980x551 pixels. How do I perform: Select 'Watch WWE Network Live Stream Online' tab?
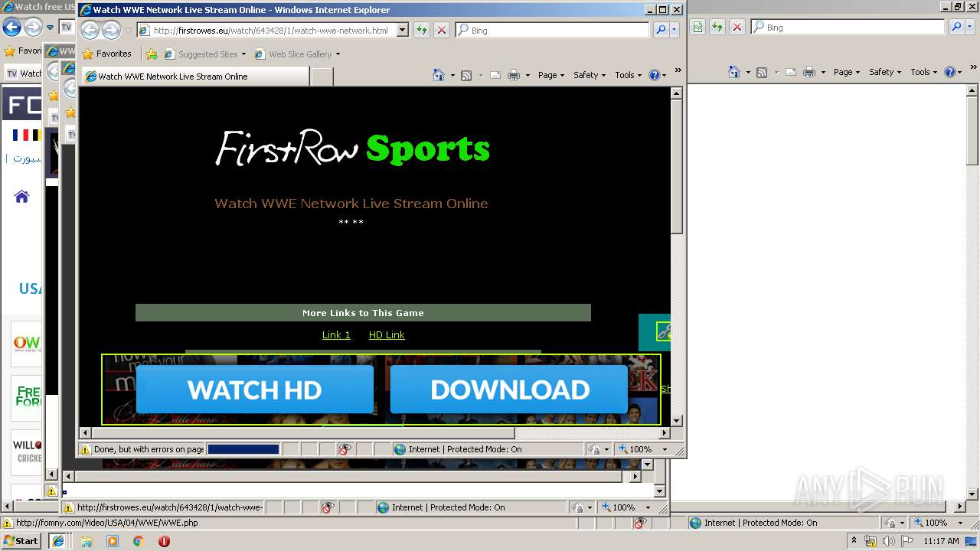coord(195,77)
